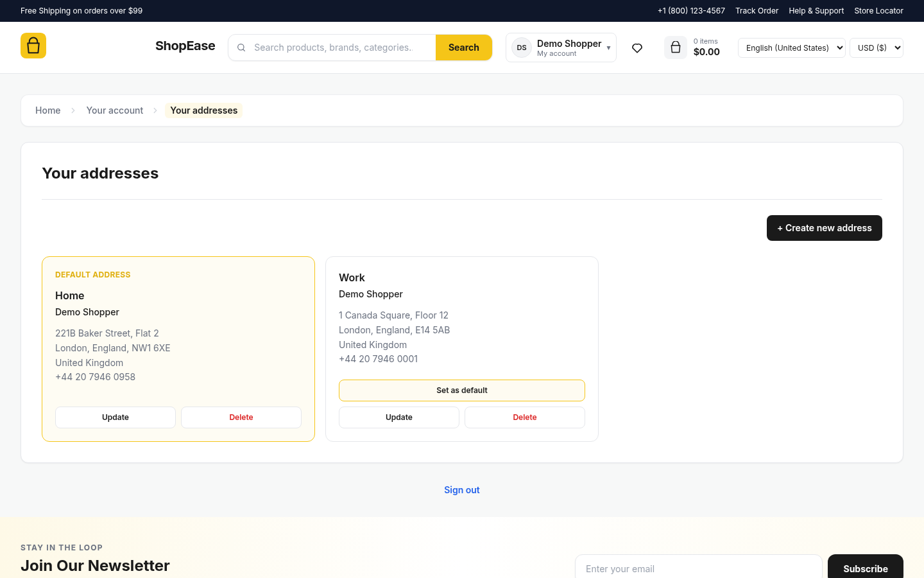Click the Your addresses breadcrumb
924x578 pixels.
coord(204,110)
